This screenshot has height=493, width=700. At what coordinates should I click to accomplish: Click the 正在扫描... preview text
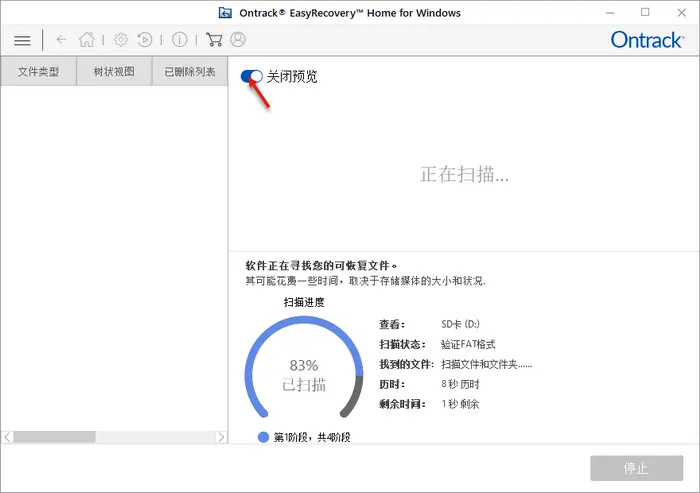tap(464, 174)
